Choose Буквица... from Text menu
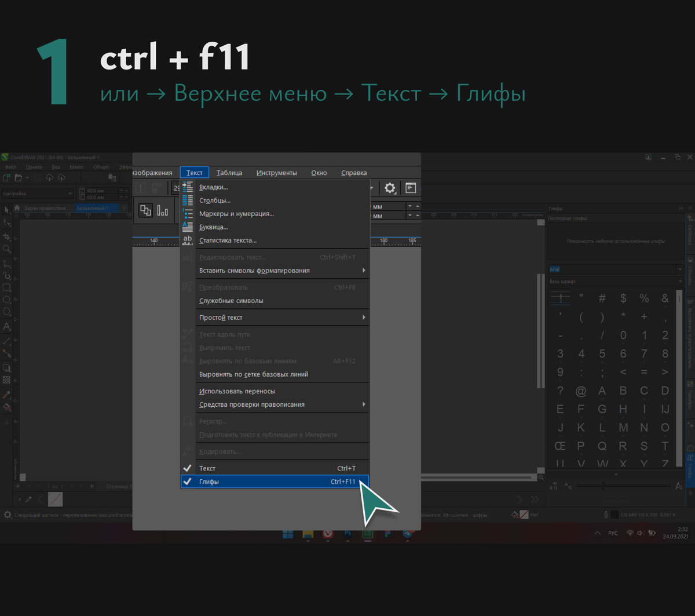 (x=275, y=227)
